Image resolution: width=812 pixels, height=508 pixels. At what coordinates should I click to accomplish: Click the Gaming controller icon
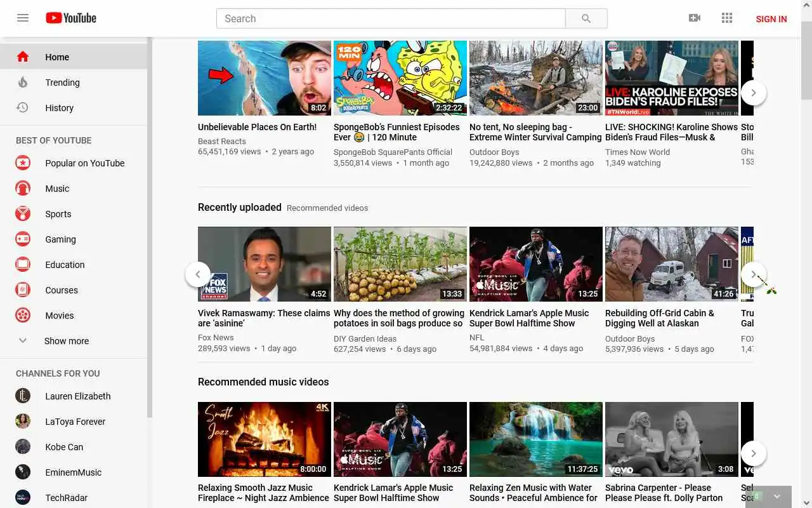click(x=23, y=239)
